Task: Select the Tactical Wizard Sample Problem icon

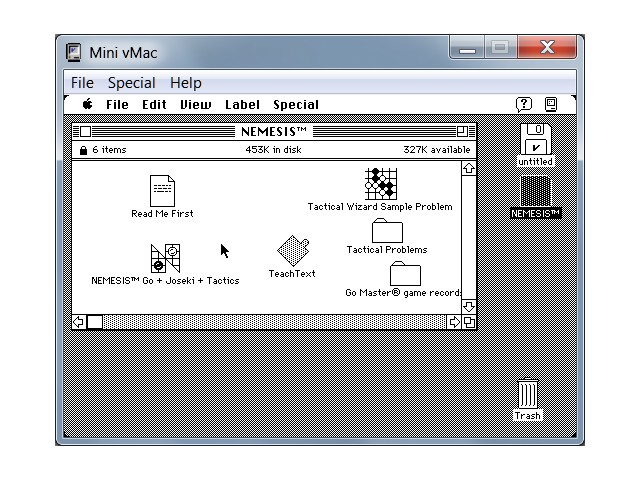Action: click(380, 184)
